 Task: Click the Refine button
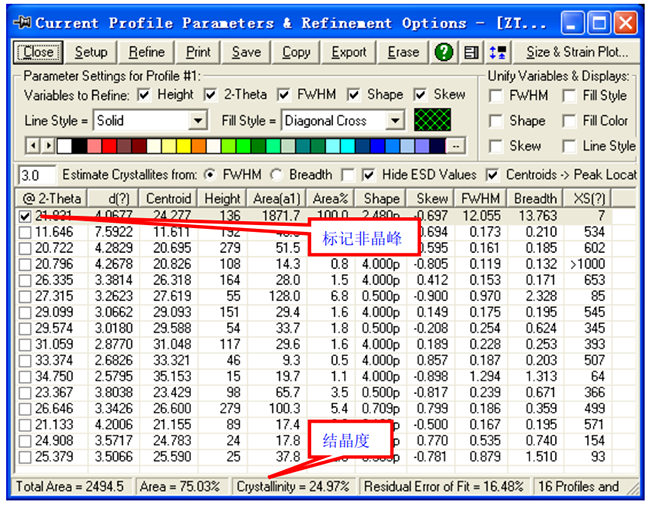[x=147, y=52]
